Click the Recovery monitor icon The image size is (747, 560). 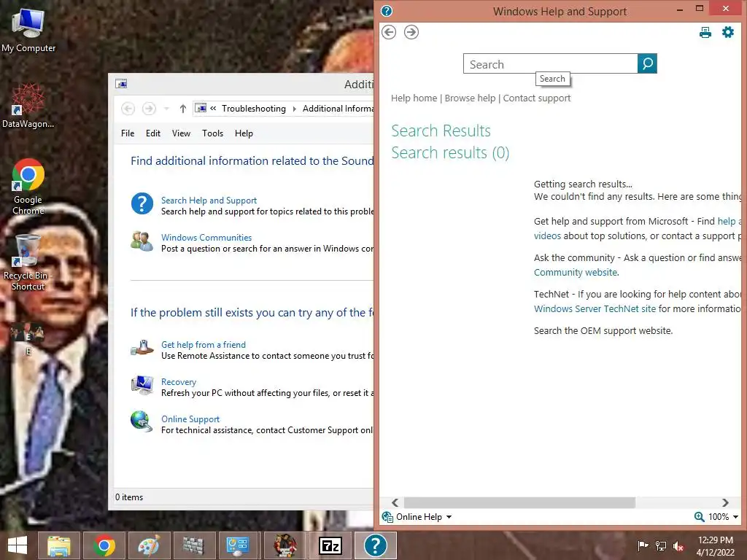[142, 385]
